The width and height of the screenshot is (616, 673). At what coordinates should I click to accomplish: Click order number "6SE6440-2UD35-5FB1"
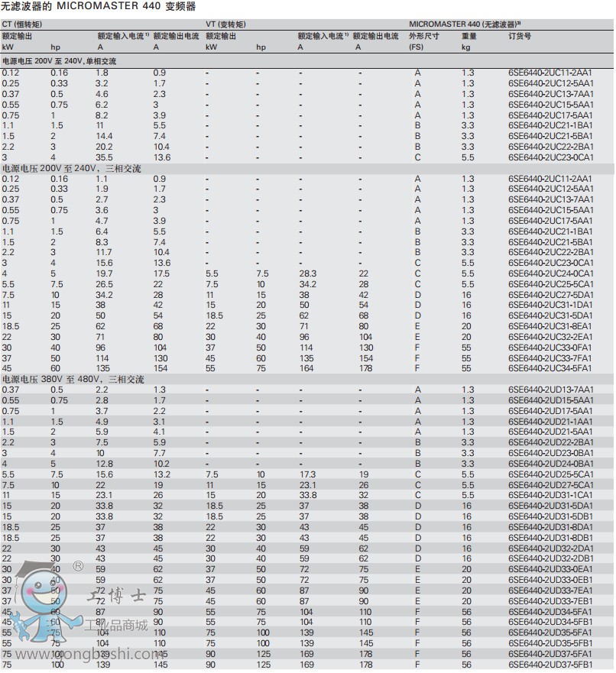[x=550, y=643]
